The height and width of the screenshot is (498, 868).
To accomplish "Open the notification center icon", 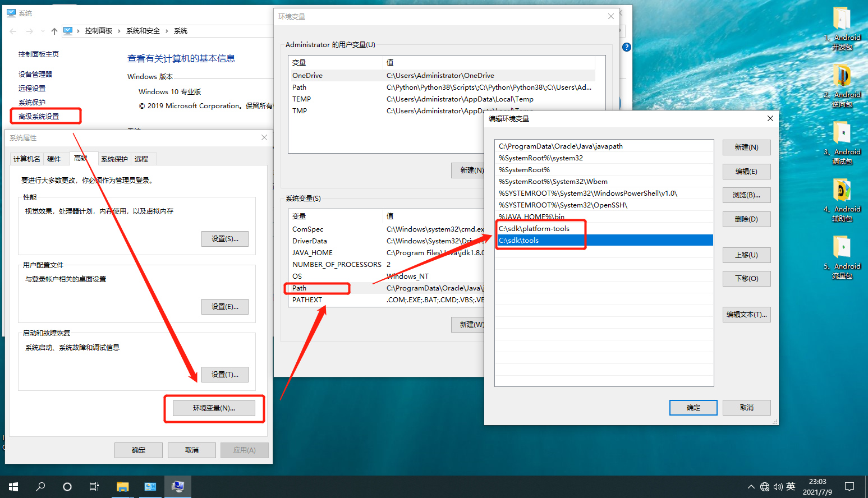I will [849, 487].
